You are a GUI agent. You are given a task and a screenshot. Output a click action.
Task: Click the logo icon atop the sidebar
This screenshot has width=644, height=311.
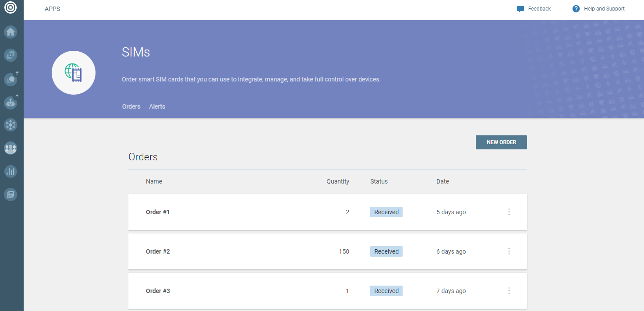(x=11, y=8)
